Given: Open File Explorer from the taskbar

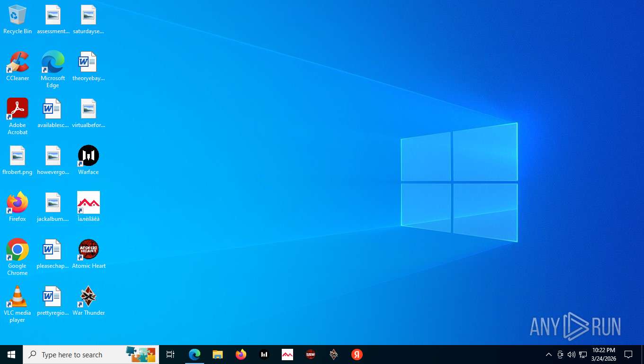Looking at the screenshot, I should pyautogui.click(x=218, y=355).
